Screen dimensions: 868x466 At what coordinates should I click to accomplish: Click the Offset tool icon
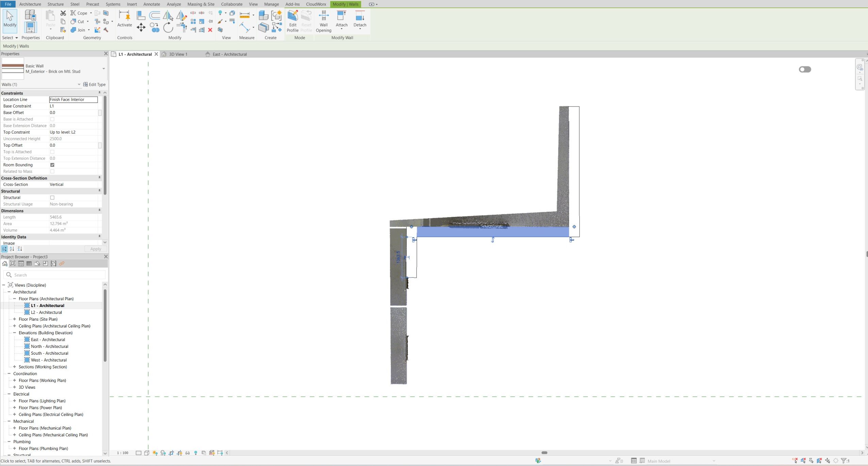[154, 15]
